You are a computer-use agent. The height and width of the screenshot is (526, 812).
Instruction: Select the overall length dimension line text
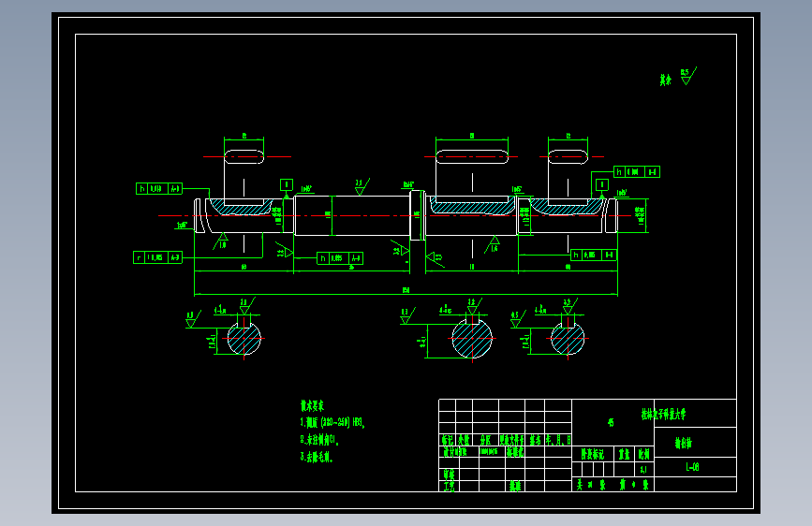[x=406, y=290]
